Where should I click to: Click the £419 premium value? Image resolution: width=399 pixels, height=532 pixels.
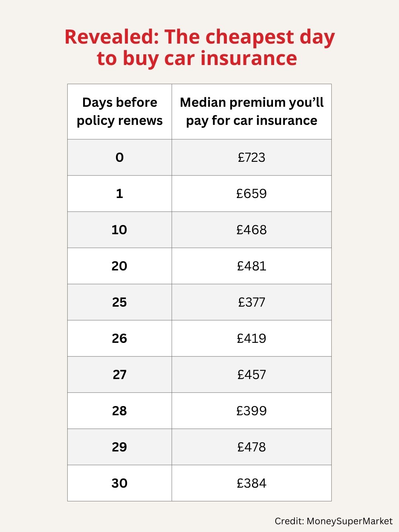pos(252,338)
